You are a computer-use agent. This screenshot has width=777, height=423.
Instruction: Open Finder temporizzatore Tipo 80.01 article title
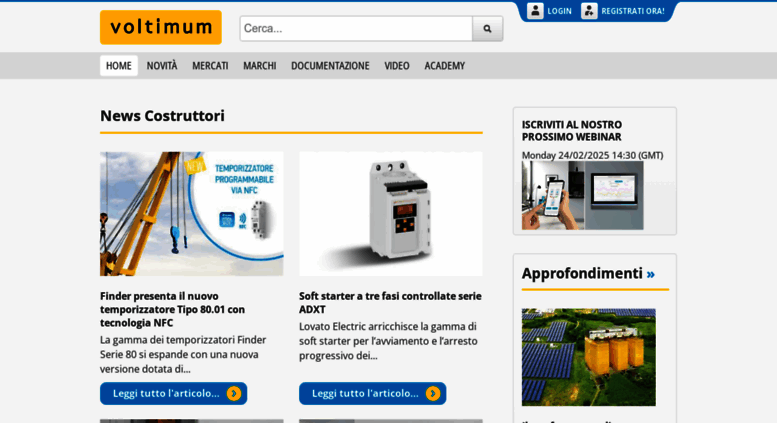(x=173, y=310)
